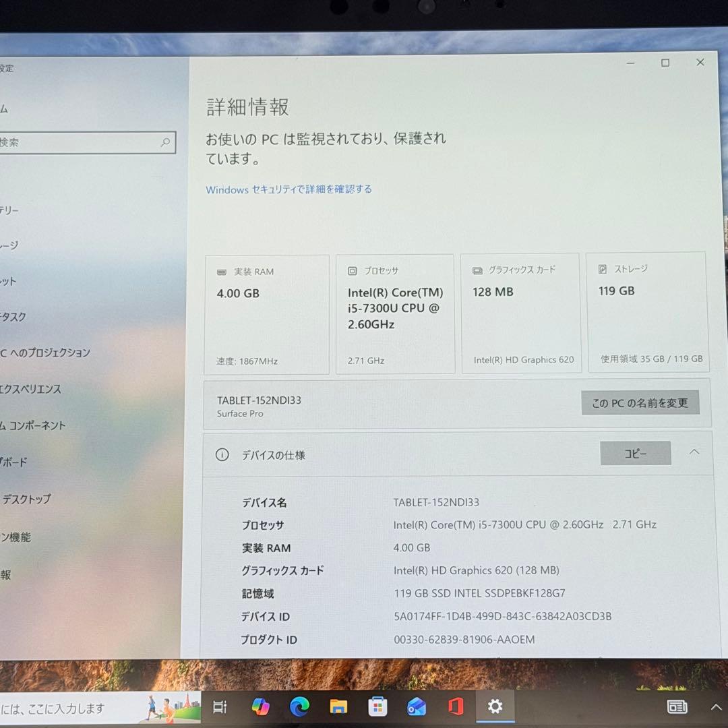Open the Mail app from the taskbar
This screenshot has width=728, height=728.
click(417, 706)
